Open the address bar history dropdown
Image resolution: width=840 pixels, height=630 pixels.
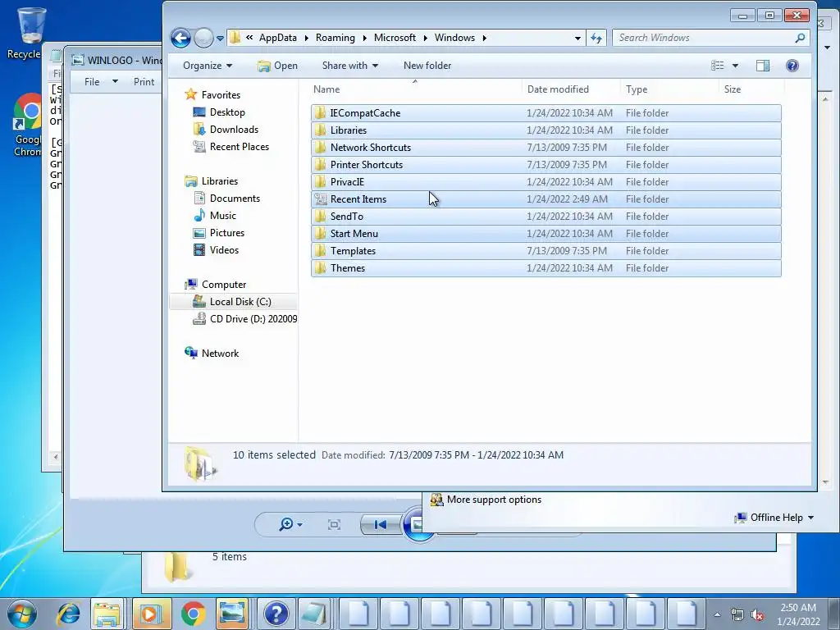click(x=577, y=38)
